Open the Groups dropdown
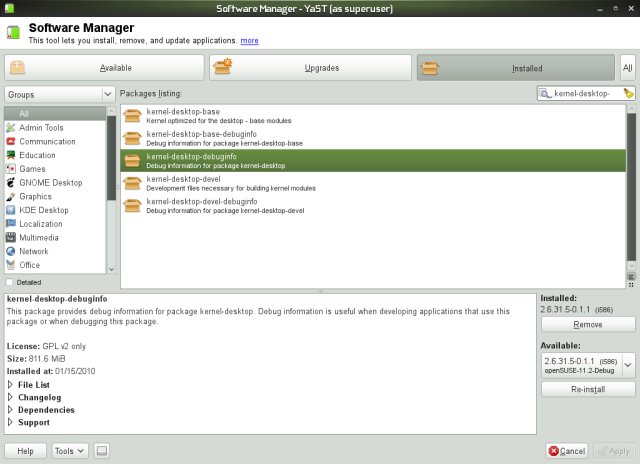 (x=60, y=95)
